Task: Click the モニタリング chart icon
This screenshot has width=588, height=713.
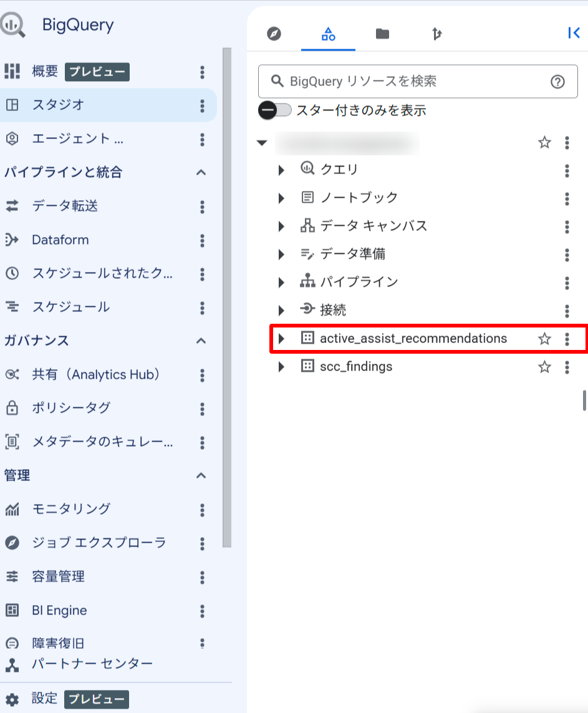Action: tap(12, 509)
